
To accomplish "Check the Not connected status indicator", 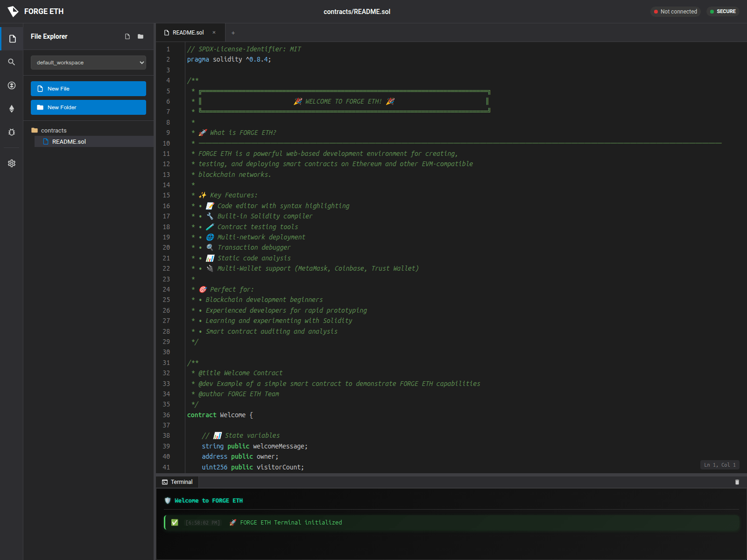I will [x=676, y=12].
